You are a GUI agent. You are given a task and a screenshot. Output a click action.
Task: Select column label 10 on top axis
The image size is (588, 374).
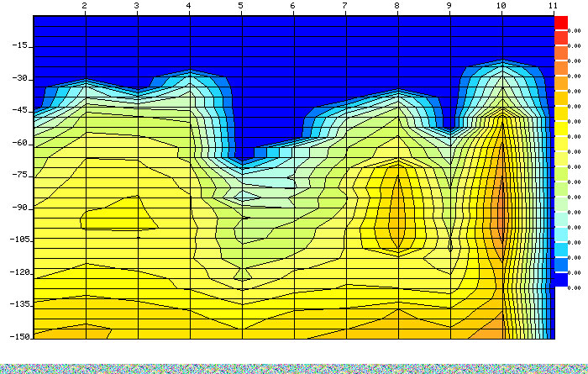(x=501, y=6)
